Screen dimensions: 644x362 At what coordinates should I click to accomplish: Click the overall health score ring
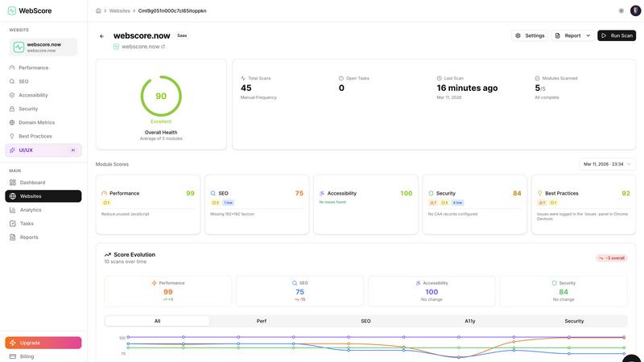tap(161, 96)
